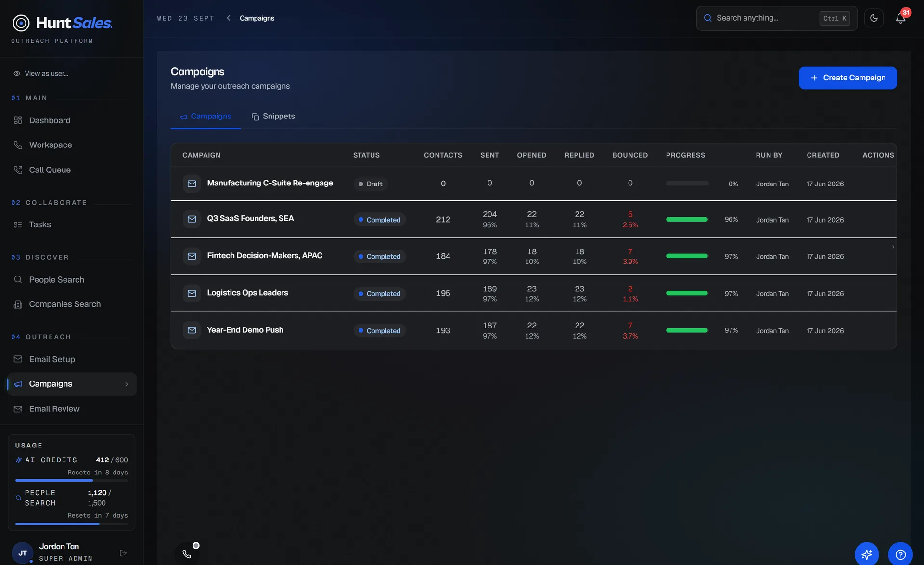Open People Search in sidebar
This screenshot has height=565, width=924.
pos(71,280)
